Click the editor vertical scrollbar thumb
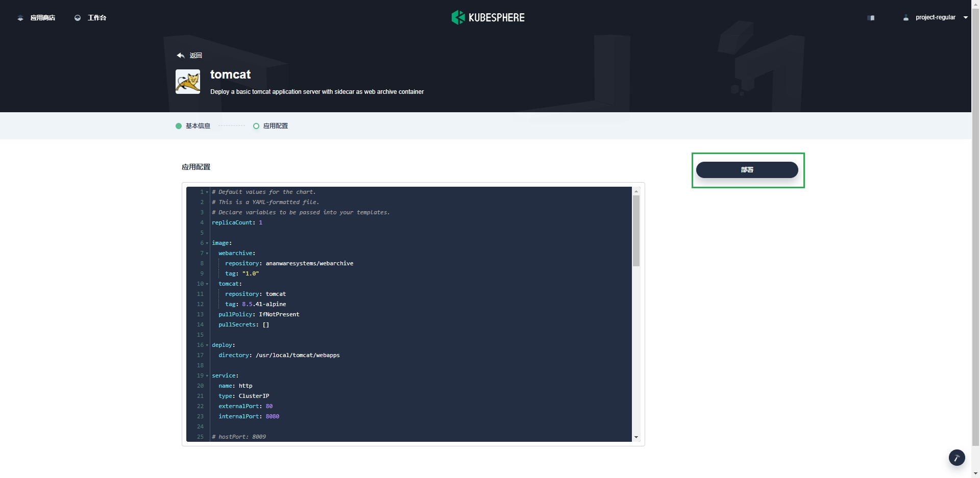This screenshot has width=980, height=478. tap(636, 231)
